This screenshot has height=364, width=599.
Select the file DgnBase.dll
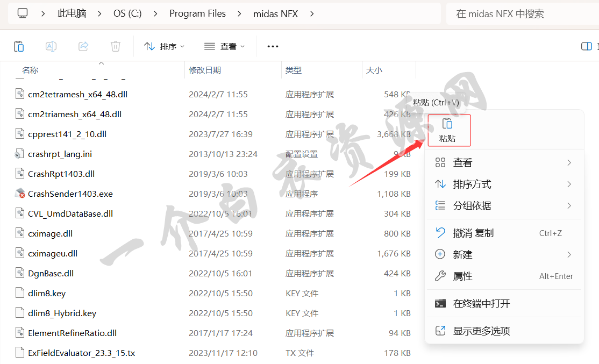(x=51, y=273)
